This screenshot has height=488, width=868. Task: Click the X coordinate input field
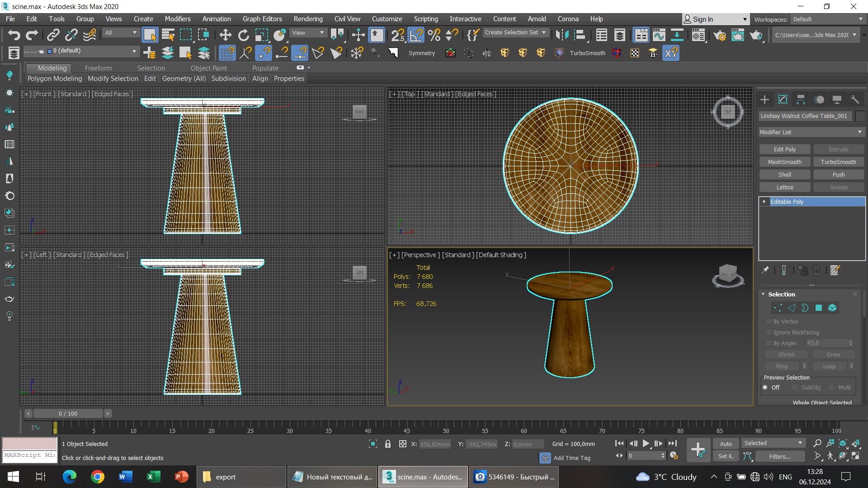[435, 444]
